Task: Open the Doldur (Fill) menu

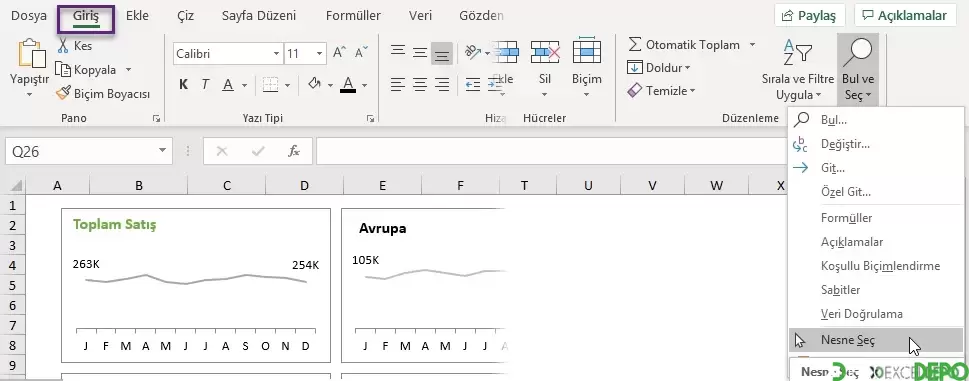Action: [659, 68]
